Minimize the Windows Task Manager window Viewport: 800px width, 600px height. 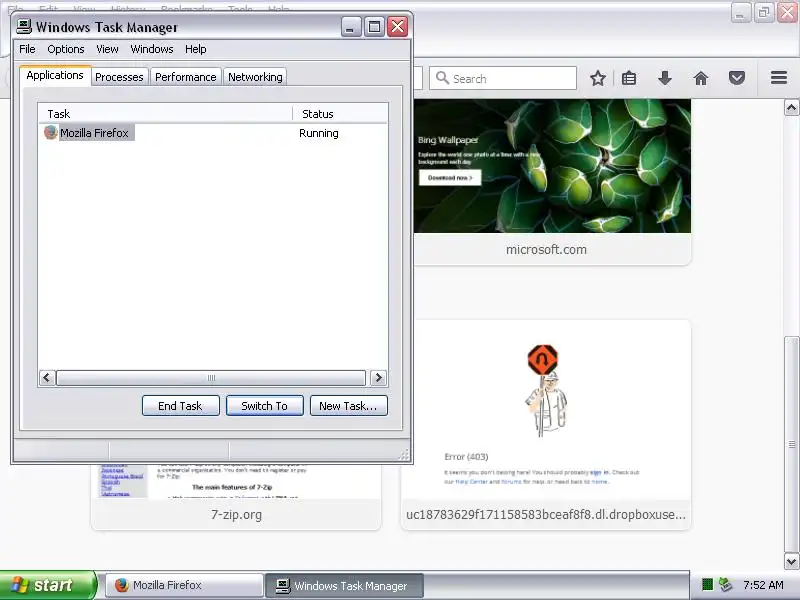click(x=351, y=27)
